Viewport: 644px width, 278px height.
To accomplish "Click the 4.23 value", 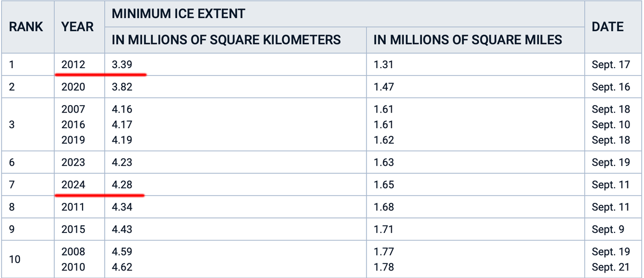I will pyautogui.click(x=122, y=162).
